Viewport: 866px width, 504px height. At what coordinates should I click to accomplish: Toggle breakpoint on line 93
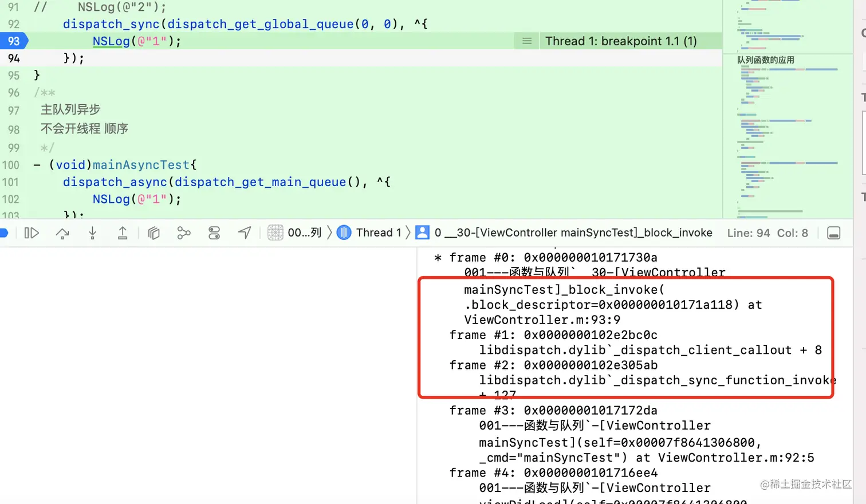point(14,41)
